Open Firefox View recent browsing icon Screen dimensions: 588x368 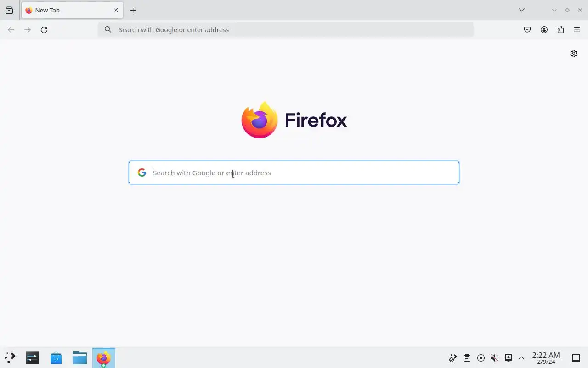(9, 10)
